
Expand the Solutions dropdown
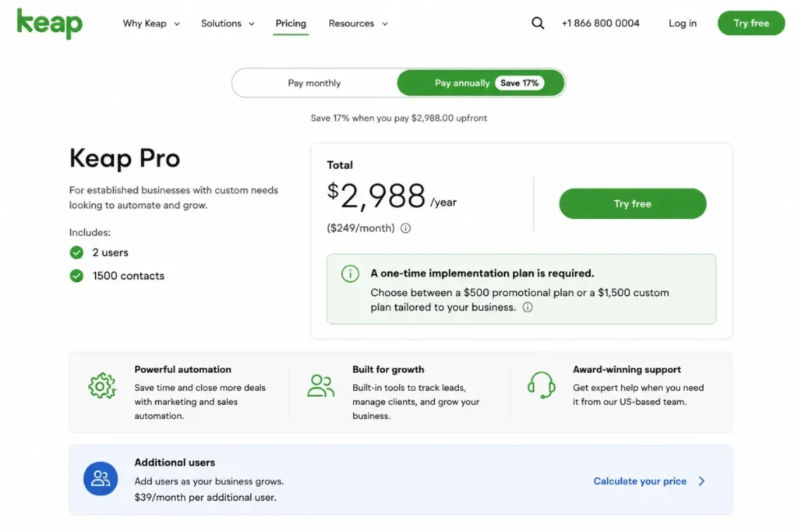click(228, 23)
